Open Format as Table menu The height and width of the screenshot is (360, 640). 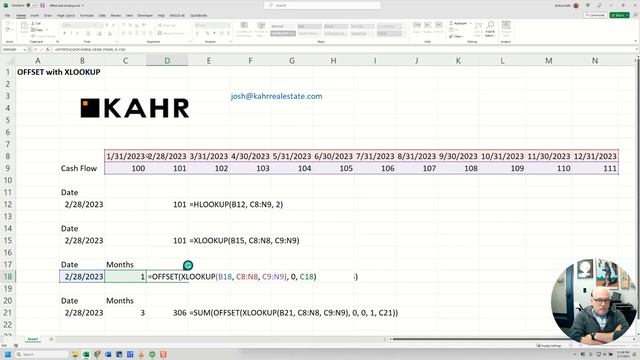pos(261,29)
